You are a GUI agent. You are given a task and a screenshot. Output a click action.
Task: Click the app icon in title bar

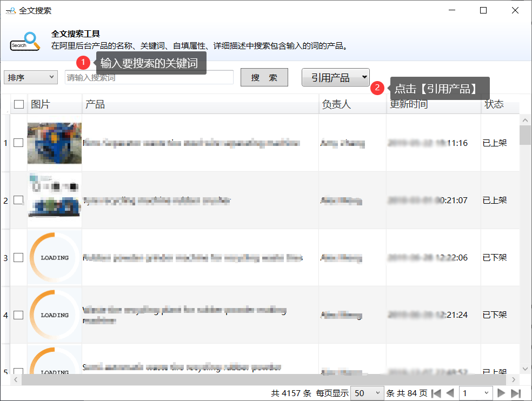tap(10, 10)
